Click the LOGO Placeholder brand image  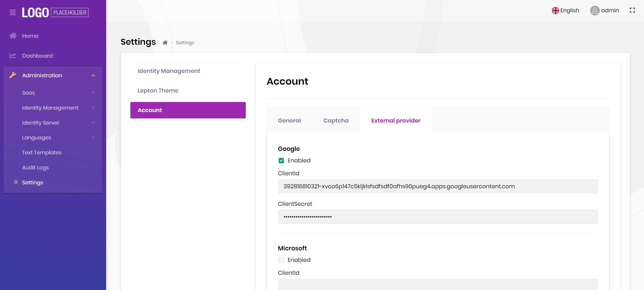[55, 12]
